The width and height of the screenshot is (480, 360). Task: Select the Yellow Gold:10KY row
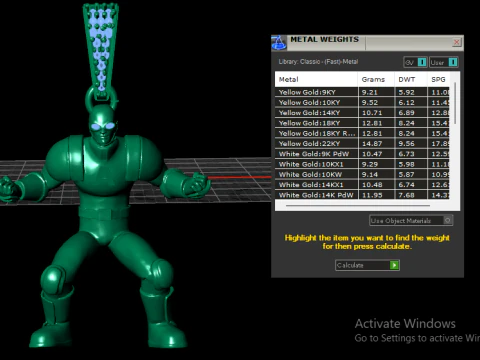point(362,102)
